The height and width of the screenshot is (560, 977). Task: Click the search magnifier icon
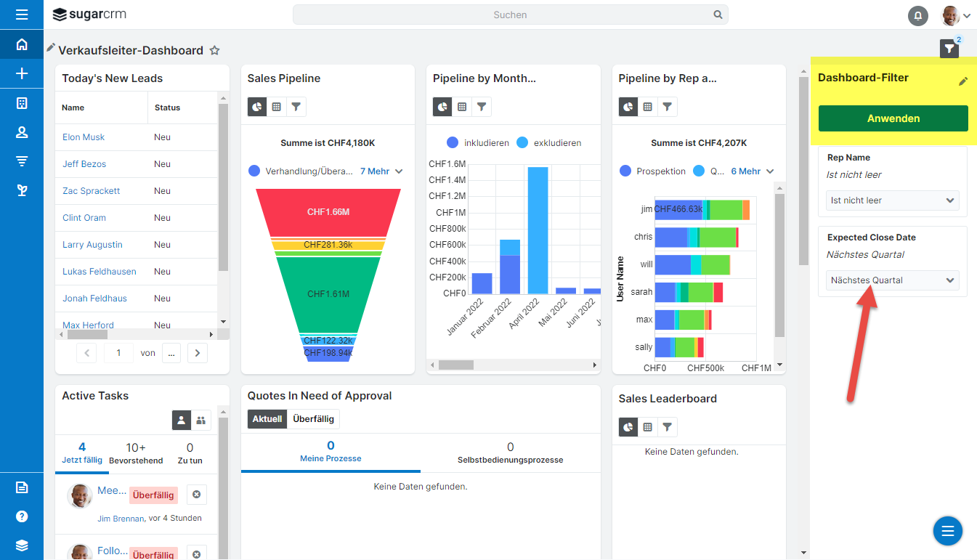click(x=718, y=15)
